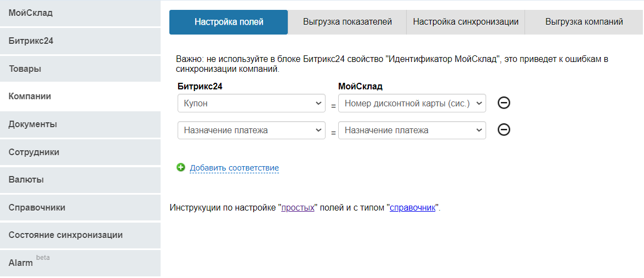Open the простых fields instruction link
The image size is (644, 278).
tap(298, 208)
